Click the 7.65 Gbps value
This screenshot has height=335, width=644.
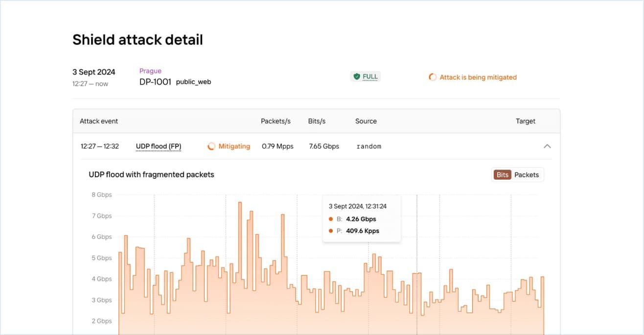[x=324, y=146]
